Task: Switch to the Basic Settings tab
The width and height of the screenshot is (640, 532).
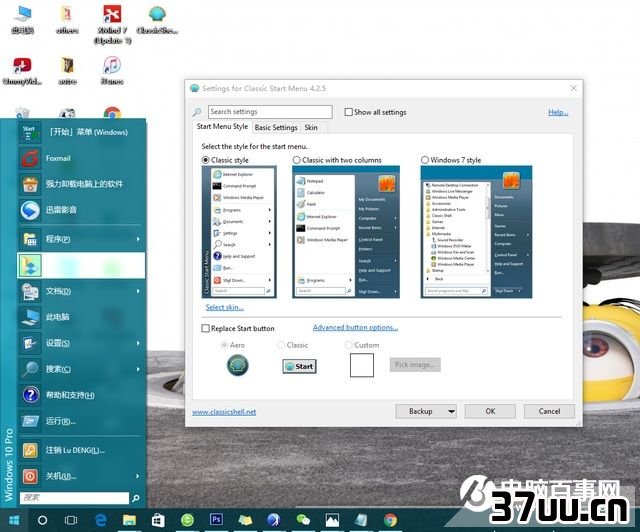Action: click(276, 127)
